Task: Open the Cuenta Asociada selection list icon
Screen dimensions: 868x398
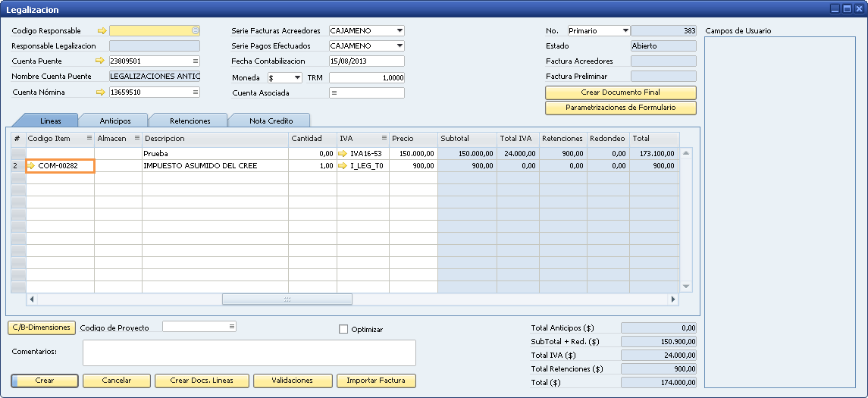Action: click(334, 93)
